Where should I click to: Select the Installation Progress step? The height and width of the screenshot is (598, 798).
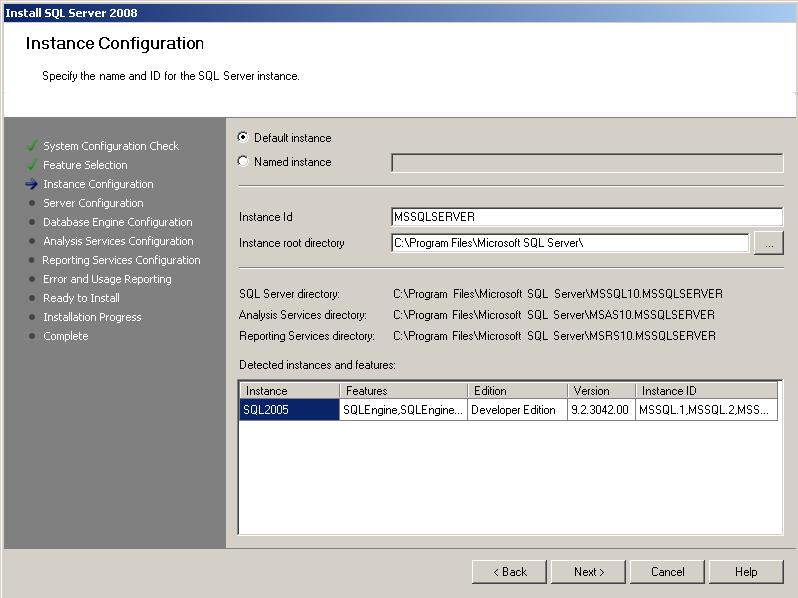(x=92, y=317)
